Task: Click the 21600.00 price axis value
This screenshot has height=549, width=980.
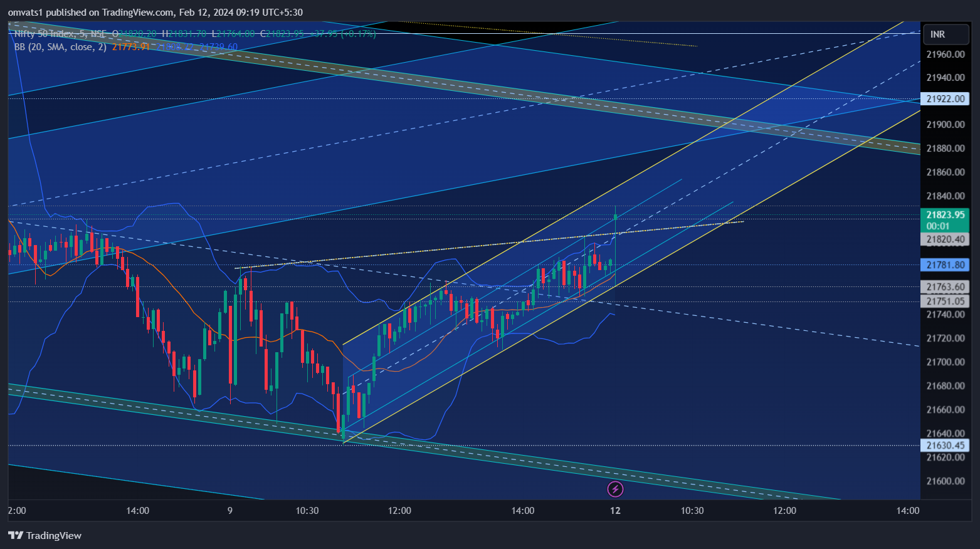Action: click(x=946, y=481)
